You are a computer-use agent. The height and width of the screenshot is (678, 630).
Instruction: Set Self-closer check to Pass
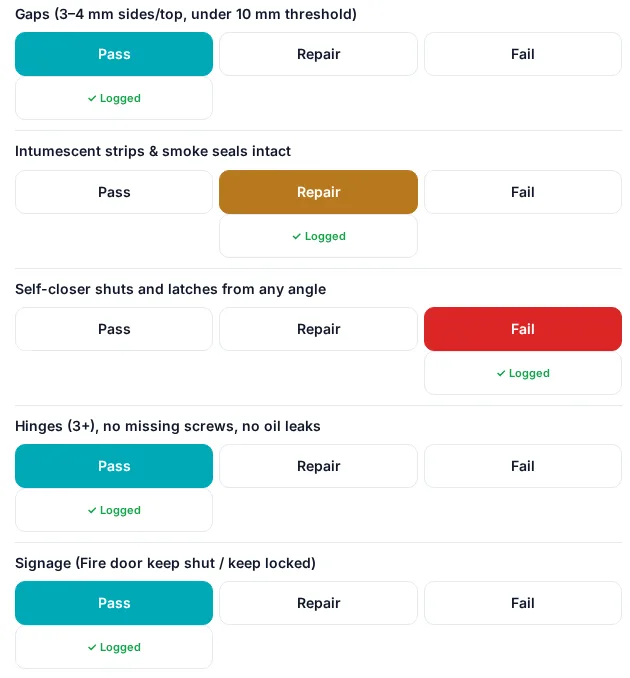(114, 329)
